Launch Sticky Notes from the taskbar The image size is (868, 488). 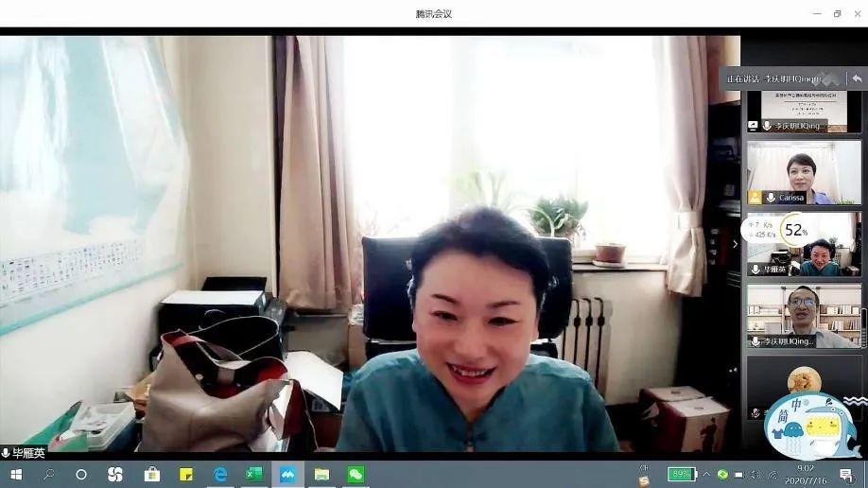click(x=186, y=474)
